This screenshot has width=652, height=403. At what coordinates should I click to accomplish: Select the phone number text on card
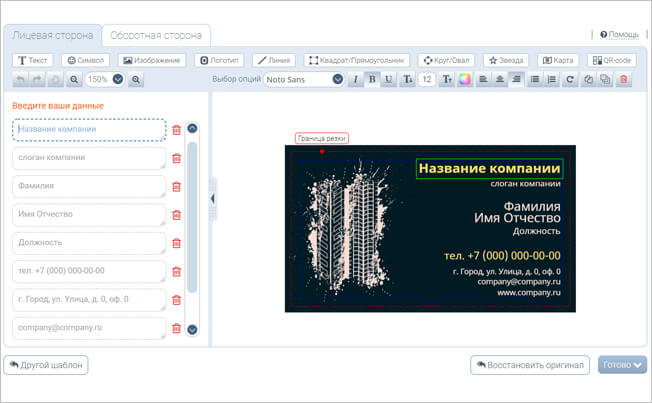coord(502,255)
